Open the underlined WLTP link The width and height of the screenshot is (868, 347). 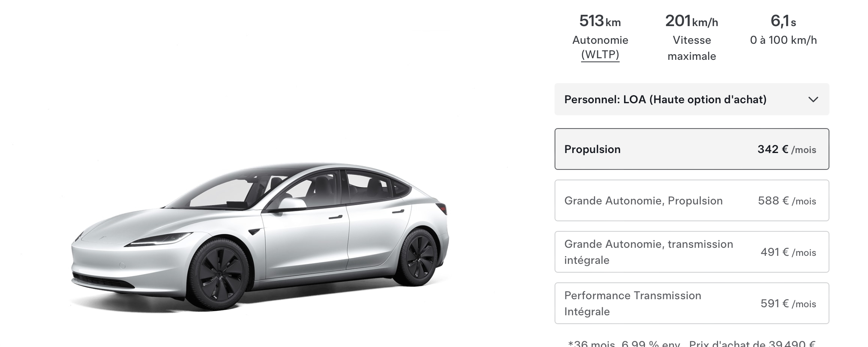point(600,55)
